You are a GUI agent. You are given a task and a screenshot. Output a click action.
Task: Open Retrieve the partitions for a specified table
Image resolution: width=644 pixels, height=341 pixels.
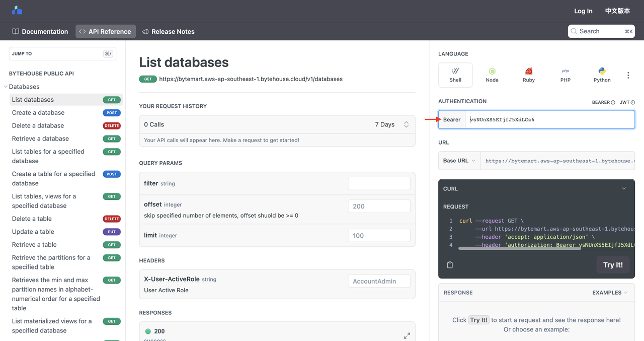[65, 262]
